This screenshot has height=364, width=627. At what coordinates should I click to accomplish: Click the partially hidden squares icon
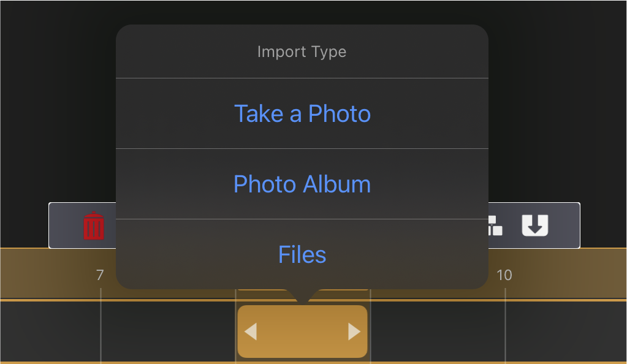(495, 226)
